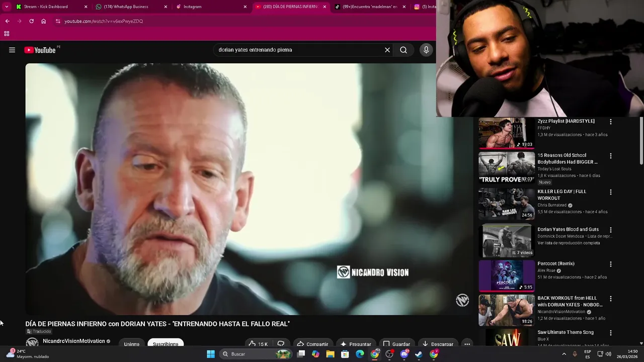Open Discord from taskbar
Screen dimensions: 644x362
coord(404,354)
